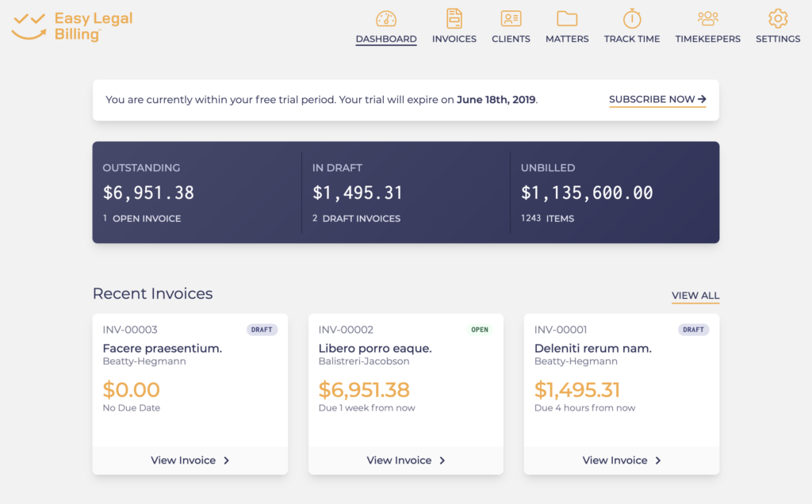The width and height of the screenshot is (812, 504).
Task: Click the arrow next to Subscribe Now
Action: (703, 98)
